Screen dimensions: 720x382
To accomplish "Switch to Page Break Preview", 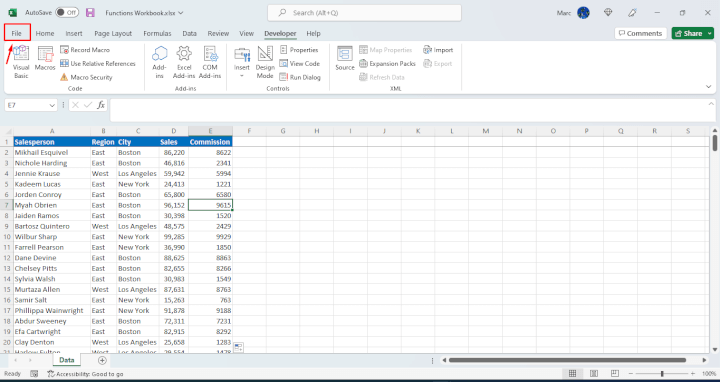I will (615, 374).
